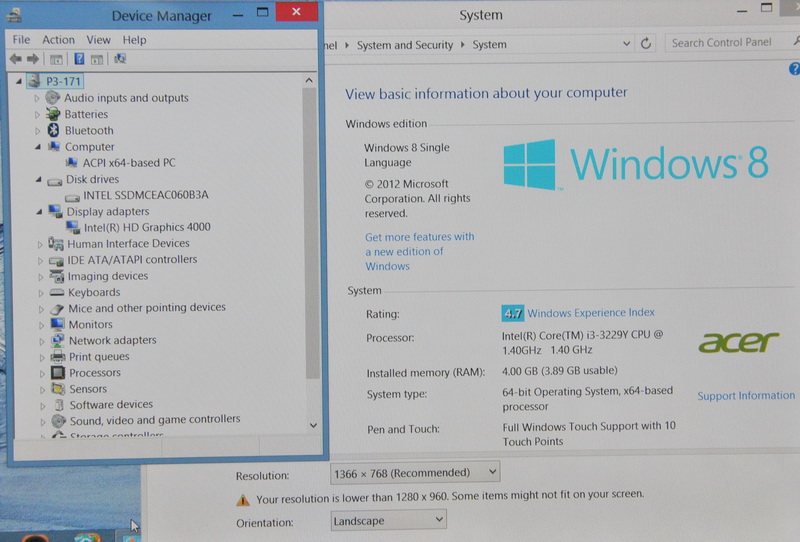
Task: Click Scan for hardware changes toolbar icon
Action: coord(120,59)
